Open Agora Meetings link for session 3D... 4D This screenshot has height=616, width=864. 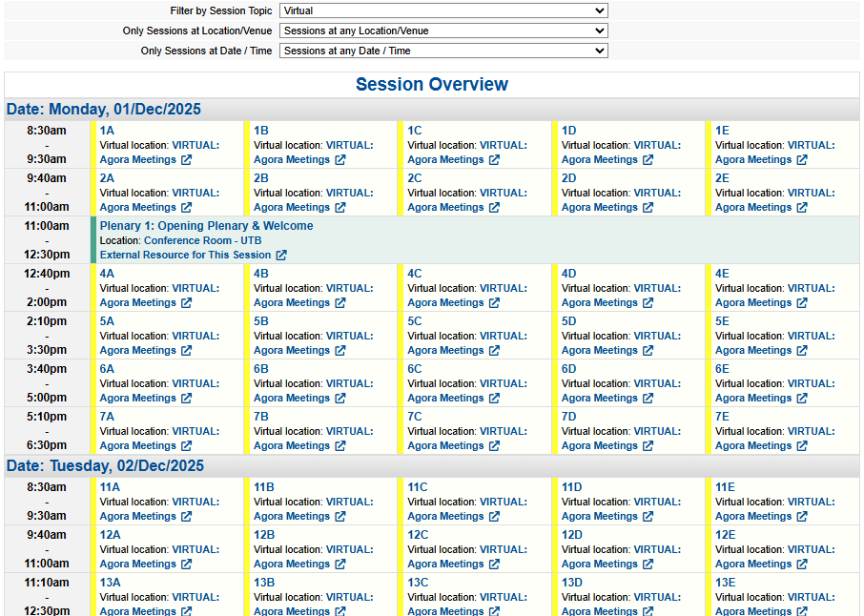[x=600, y=303]
